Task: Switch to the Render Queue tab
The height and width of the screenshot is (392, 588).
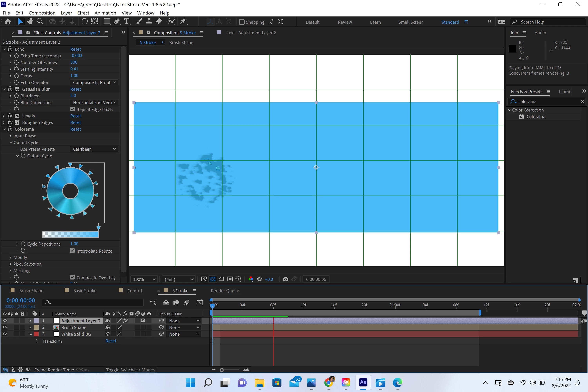Action: coord(225,290)
